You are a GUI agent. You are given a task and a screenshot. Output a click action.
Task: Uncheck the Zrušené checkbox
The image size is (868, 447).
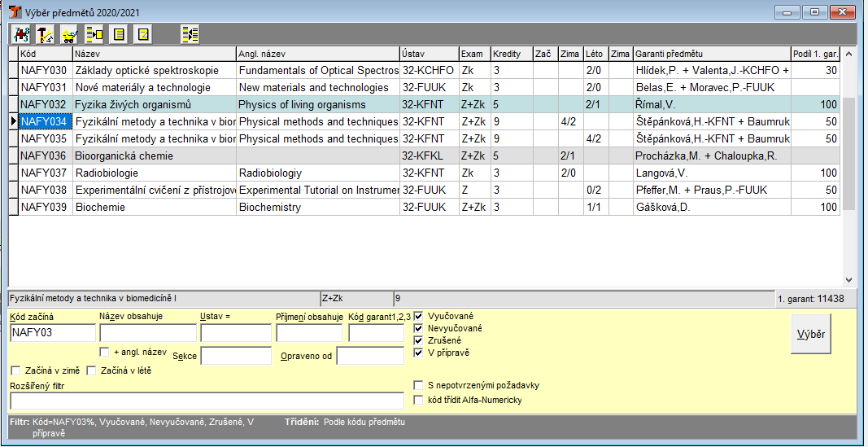coord(419,340)
